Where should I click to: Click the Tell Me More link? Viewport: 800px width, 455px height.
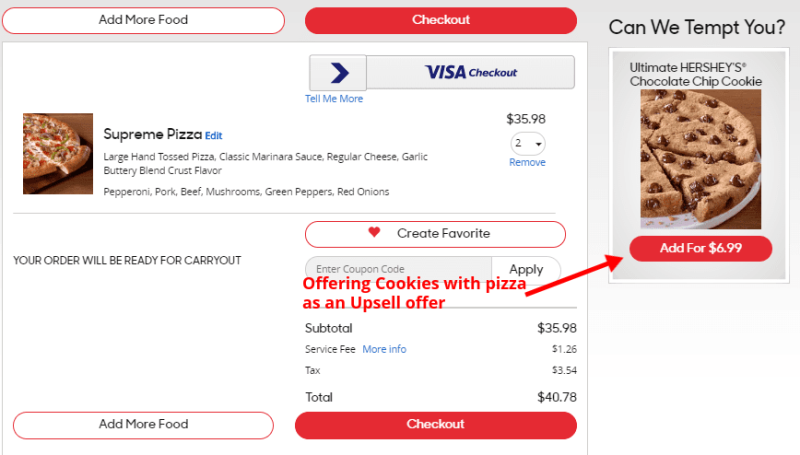tap(334, 99)
